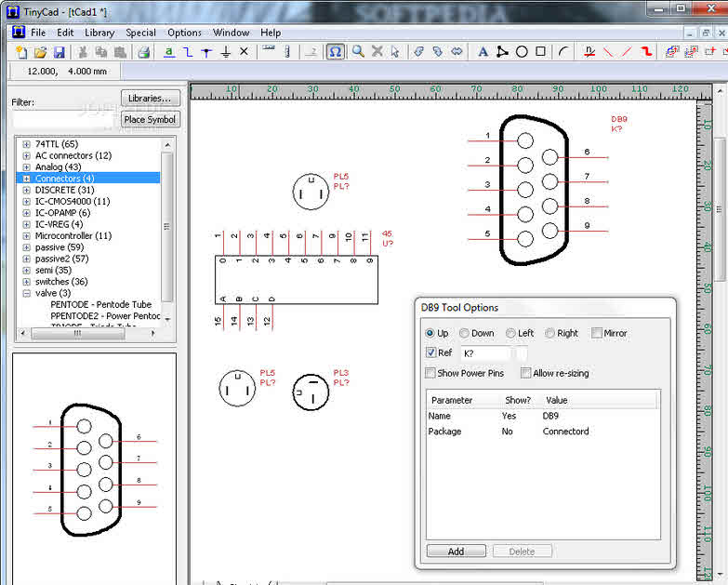Open a file with the folder icon
This screenshot has width=728, height=585.
pos(40,52)
